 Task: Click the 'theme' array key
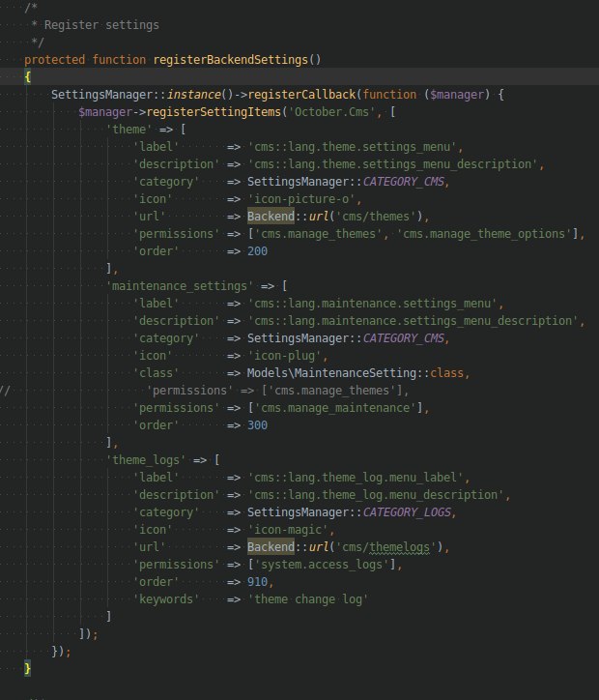coord(128,130)
